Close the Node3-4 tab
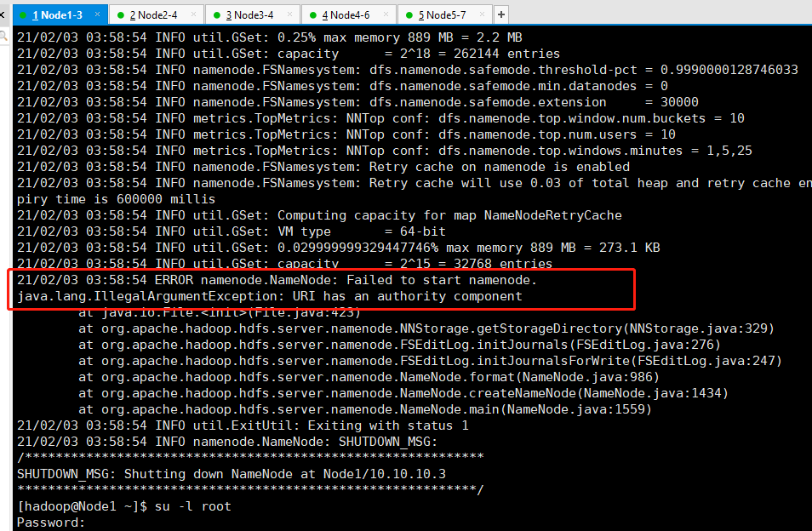The image size is (812, 531). pyautogui.click(x=290, y=14)
